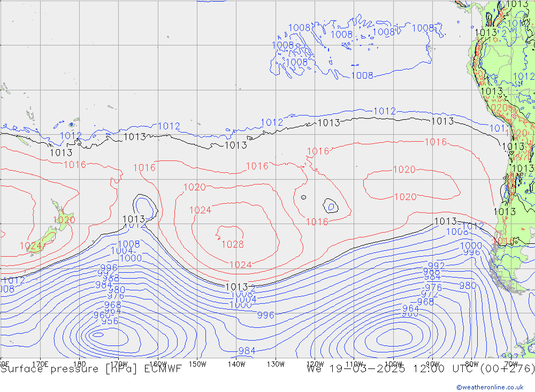Click the 1028 high-pressure center label
535x392 pixels.
[x=233, y=244]
